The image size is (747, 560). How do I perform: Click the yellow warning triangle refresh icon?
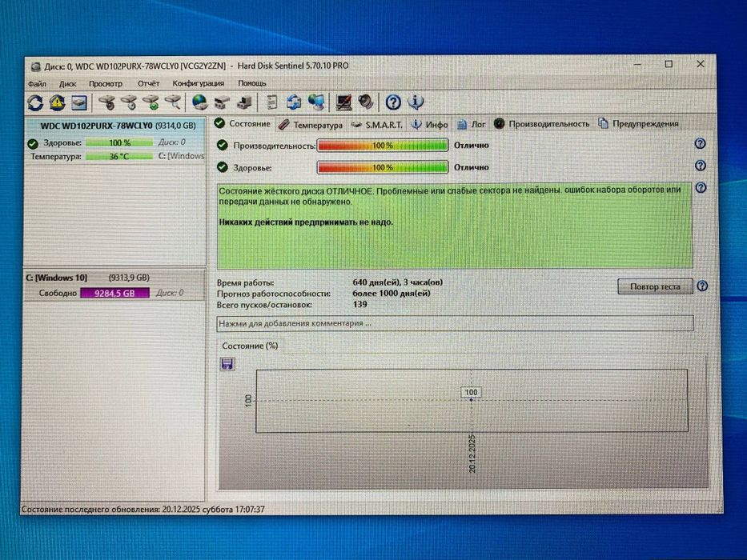coord(57,102)
